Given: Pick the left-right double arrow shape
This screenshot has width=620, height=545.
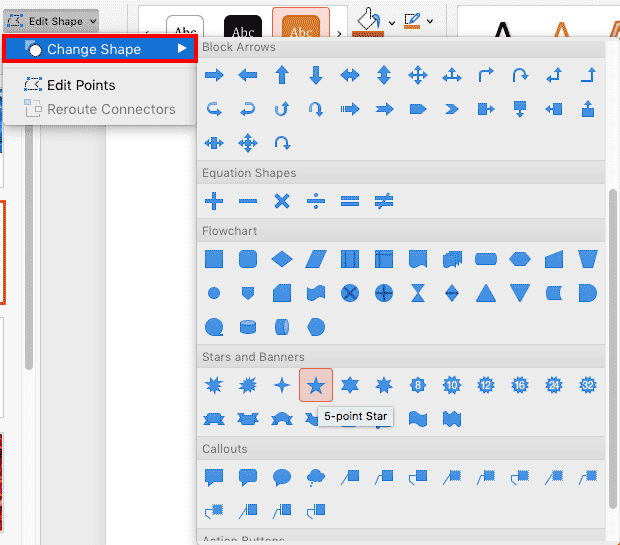Looking at the screenshot, I should 350,75.
